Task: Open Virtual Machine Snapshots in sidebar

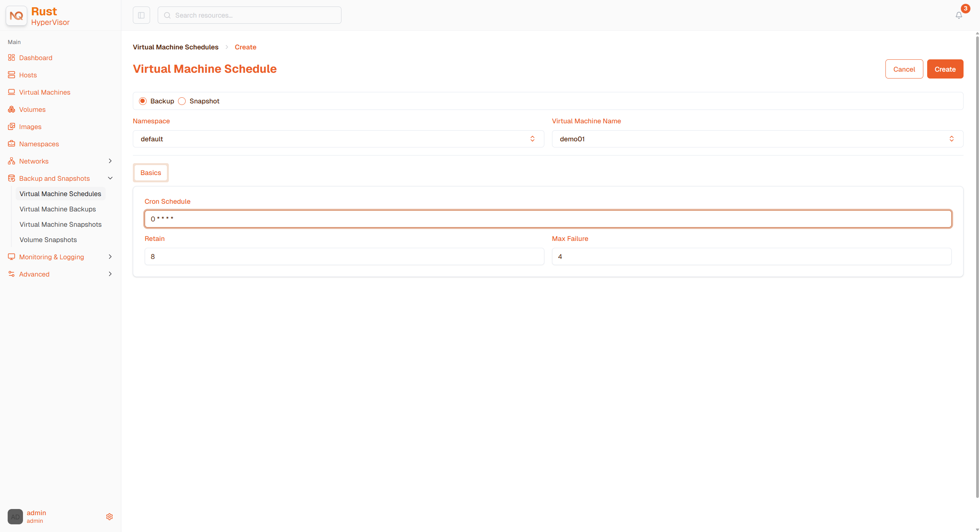Action: click(x=60, y=224)
